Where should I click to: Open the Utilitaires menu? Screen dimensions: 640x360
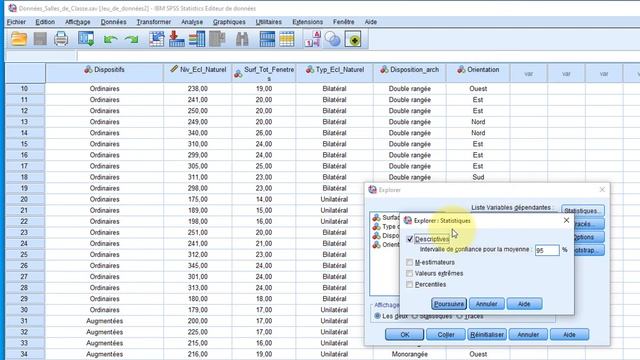point(269,22)
